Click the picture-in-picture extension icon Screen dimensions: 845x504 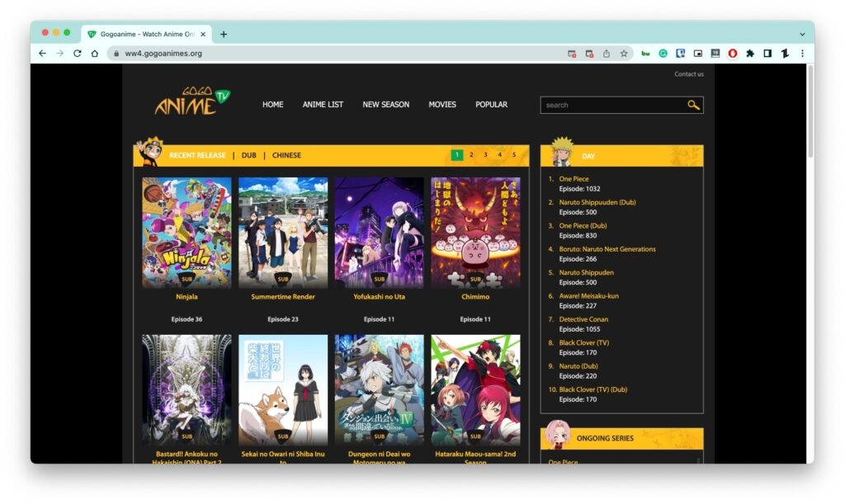pos(698,54)
